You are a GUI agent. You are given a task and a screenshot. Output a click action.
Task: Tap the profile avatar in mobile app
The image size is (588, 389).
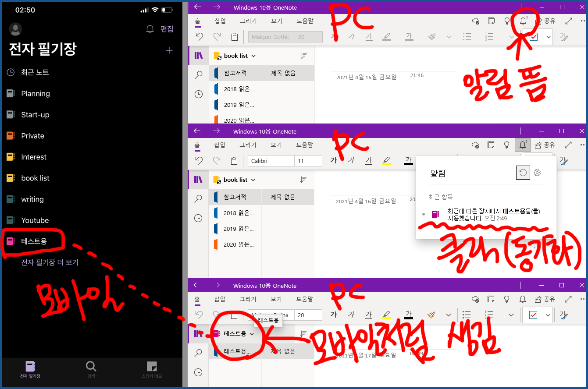point(15,29)
